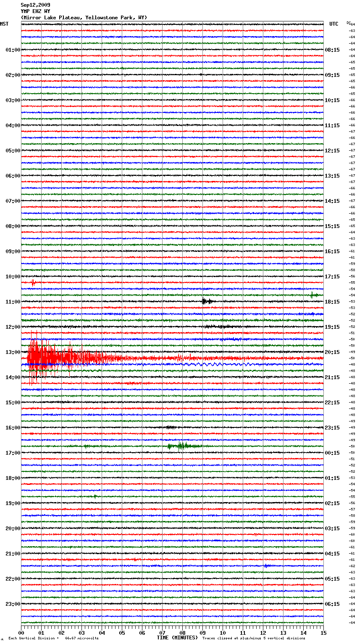Select the 14:00 MST time label
Image resolution: width=357 pixels, height=644 pixels.
pos(13,377)
